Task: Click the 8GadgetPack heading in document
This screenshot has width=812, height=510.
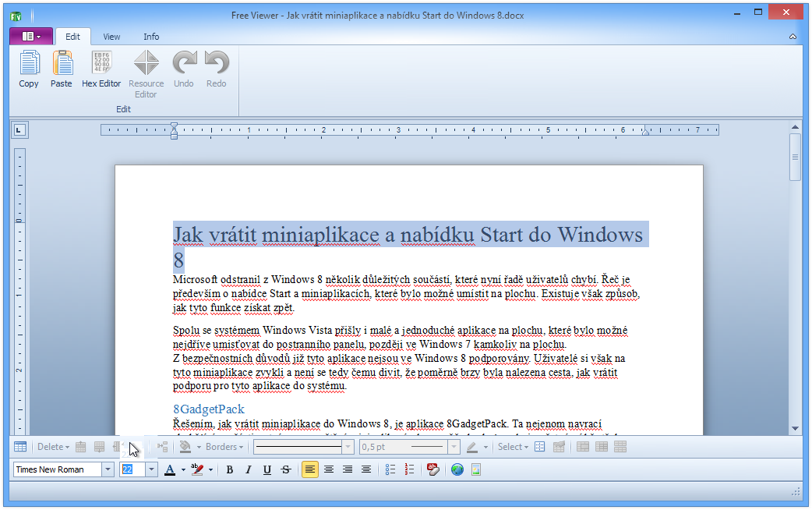Action: (x=209, y=409)
